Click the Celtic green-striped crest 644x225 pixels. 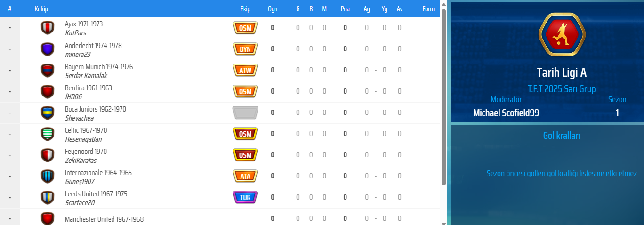48,134
